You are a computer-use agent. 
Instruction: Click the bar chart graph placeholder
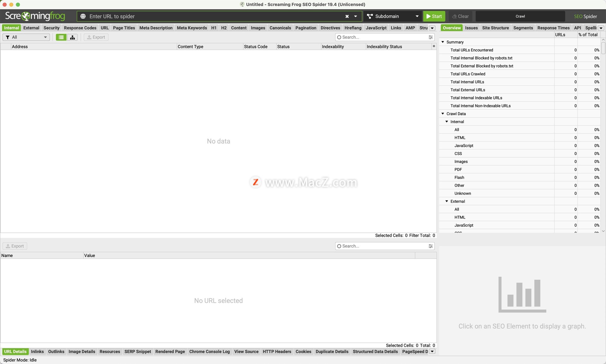[522, 295]
